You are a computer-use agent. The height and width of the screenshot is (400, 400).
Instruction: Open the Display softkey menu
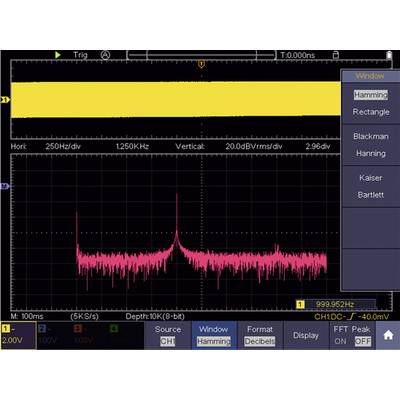click(306, 335)
